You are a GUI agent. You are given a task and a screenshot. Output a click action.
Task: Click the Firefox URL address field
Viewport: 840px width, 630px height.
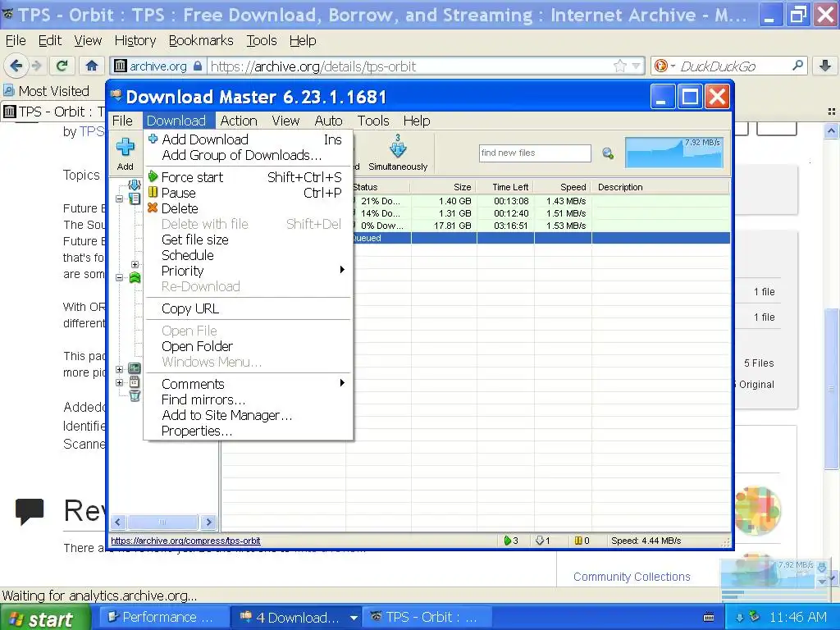(x=410, y=66)
